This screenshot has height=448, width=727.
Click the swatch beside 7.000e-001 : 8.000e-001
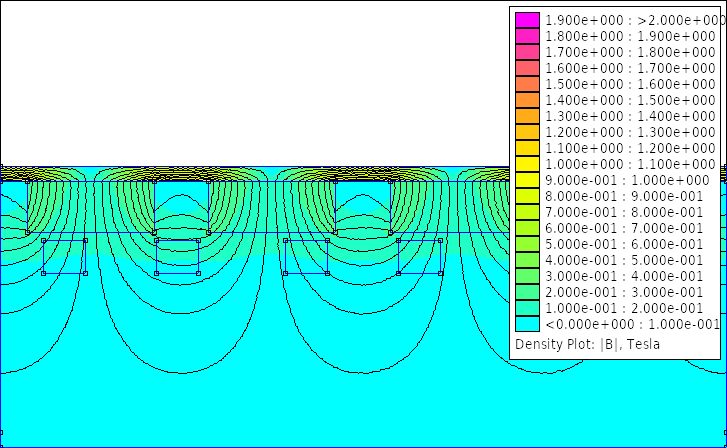pyautogui.click(x=527, y=212)
